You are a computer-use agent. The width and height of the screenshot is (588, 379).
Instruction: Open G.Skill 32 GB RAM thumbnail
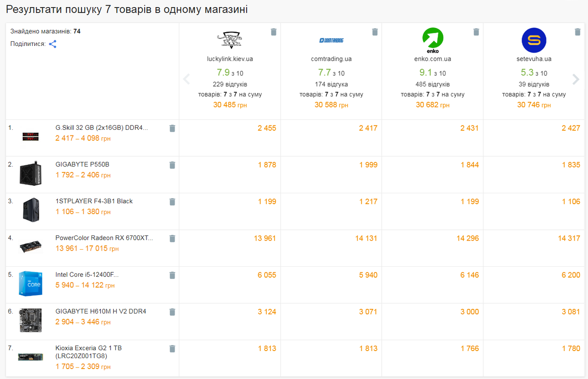(30, 137)
